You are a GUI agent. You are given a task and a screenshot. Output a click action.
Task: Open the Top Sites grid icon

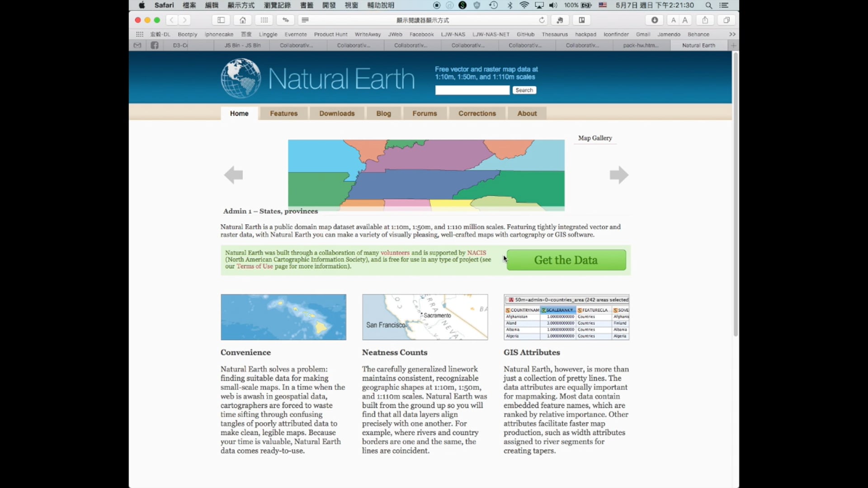(264, 20)
